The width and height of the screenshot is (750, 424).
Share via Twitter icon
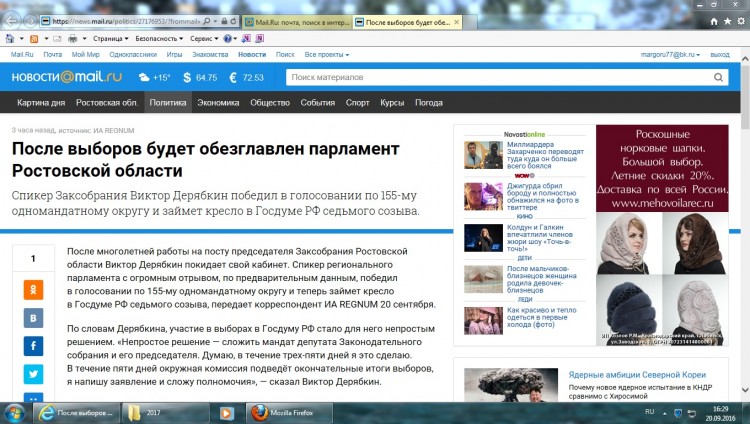coord(33,374)
